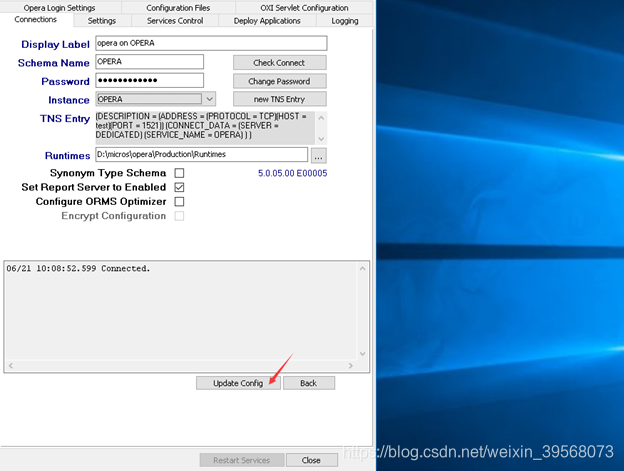Click the TNS Entry description text area
Viewport: 624px width, 471px height.
click(205, 126)
